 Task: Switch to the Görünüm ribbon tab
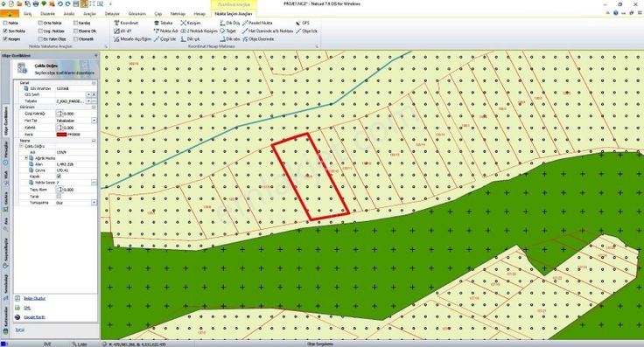[136, 13]
